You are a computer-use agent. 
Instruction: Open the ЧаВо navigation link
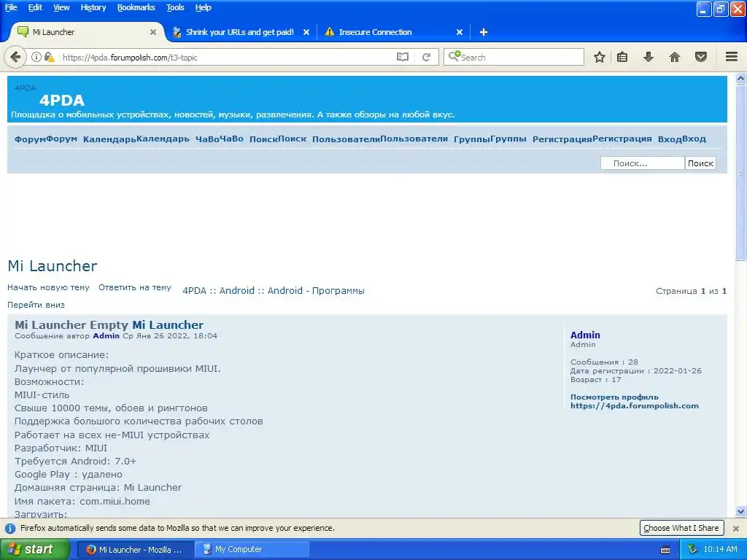click(x=219, y=139)
